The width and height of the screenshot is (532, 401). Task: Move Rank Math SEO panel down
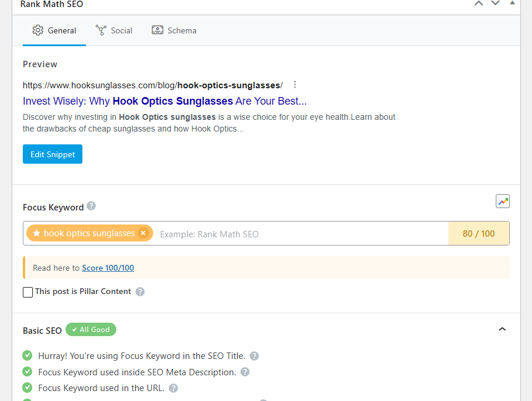pyautogui.click(x=495, y=4)
